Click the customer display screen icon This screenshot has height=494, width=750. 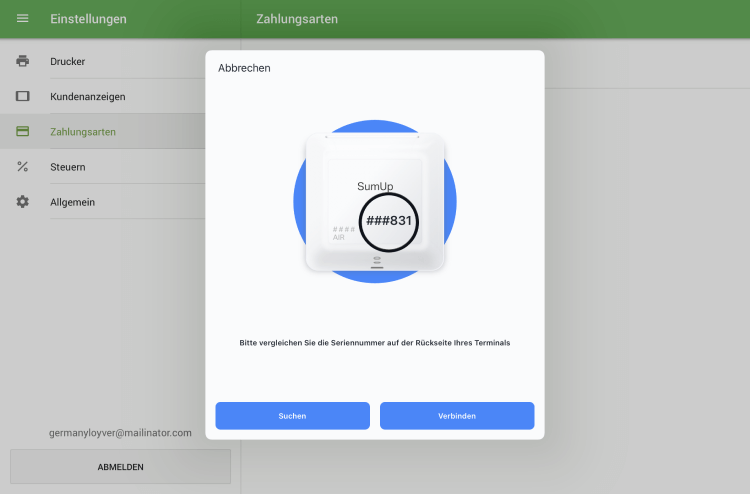click(22, 97)
